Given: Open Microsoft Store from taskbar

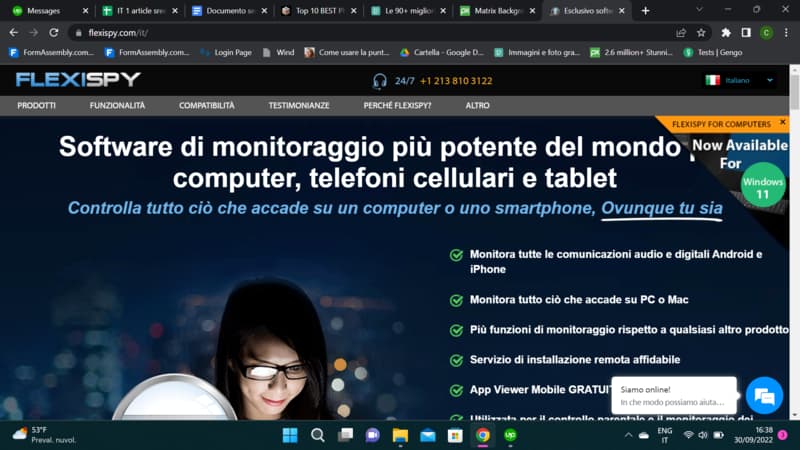Looking at the screenshot, I should click(x=455, y=435).
